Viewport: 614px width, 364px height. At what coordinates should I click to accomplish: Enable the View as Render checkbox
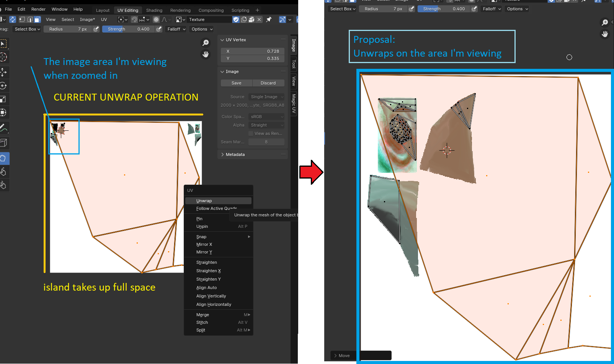tap(251, 133)
